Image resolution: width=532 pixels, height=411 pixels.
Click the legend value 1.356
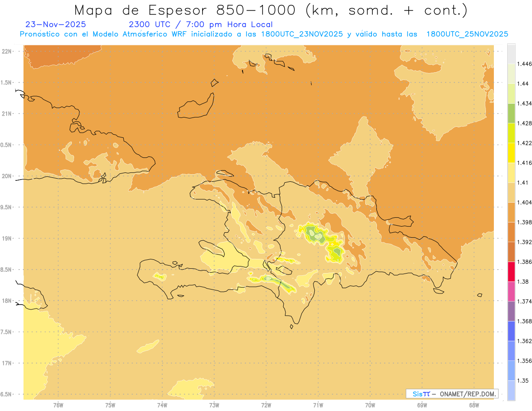tap(525, 361)
